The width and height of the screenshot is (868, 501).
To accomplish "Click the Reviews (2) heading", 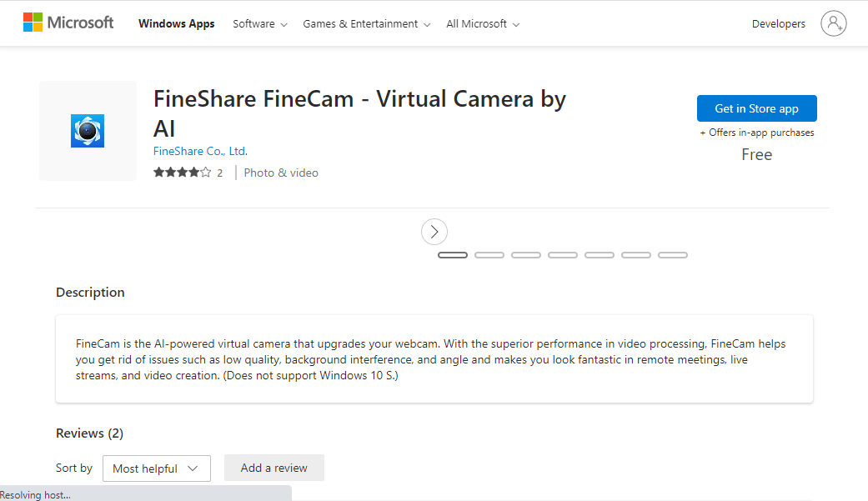I will [x=90, y=433].
